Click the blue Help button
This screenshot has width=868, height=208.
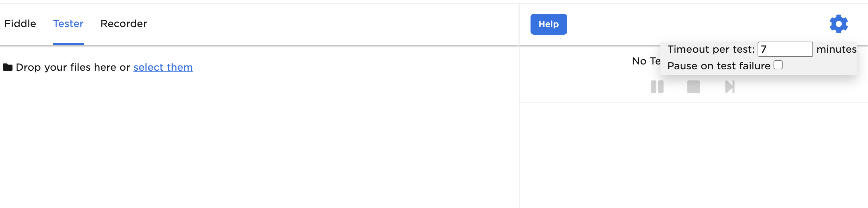tap(549, 24)
